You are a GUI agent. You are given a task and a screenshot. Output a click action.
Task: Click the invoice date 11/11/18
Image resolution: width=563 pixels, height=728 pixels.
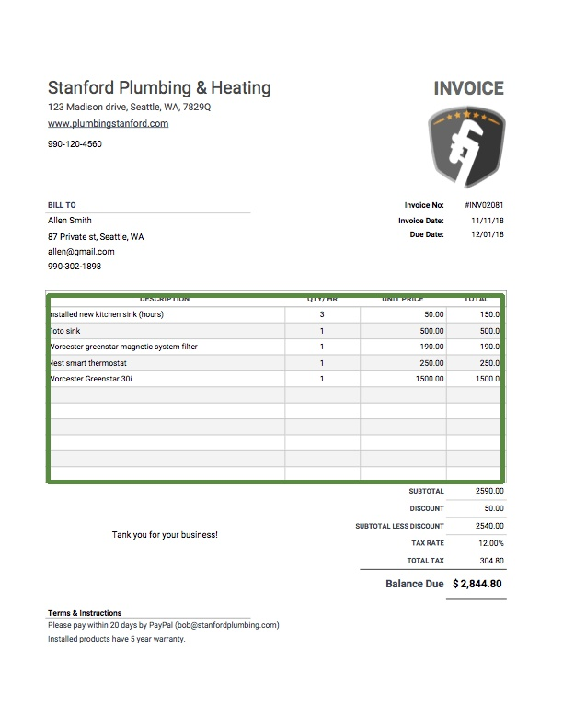[x=487, y=221]
